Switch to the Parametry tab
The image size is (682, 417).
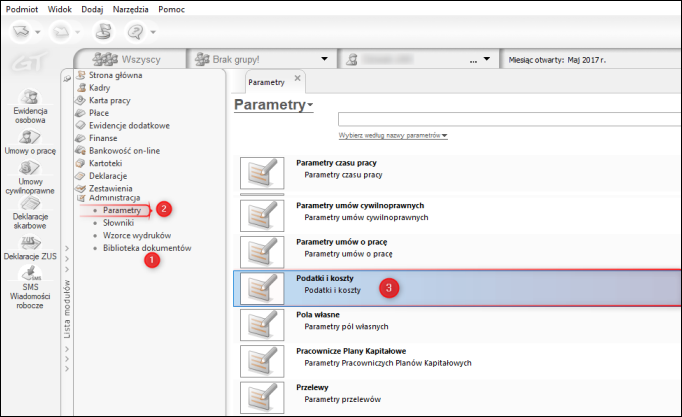pyautogui.click(x=266, y=82)
